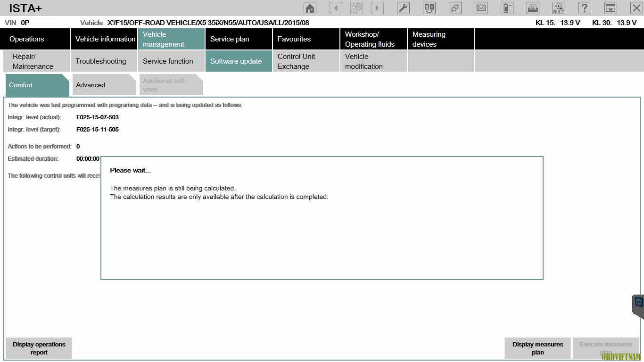Open the wrench settings icon
Screen dimensions: 644x362
coord(403,8)
